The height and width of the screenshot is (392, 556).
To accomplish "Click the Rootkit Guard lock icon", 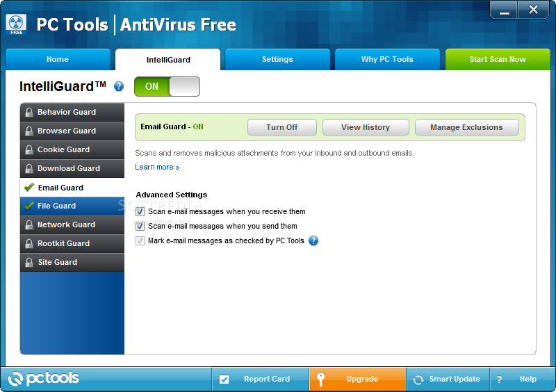I will tap(29, 244).
